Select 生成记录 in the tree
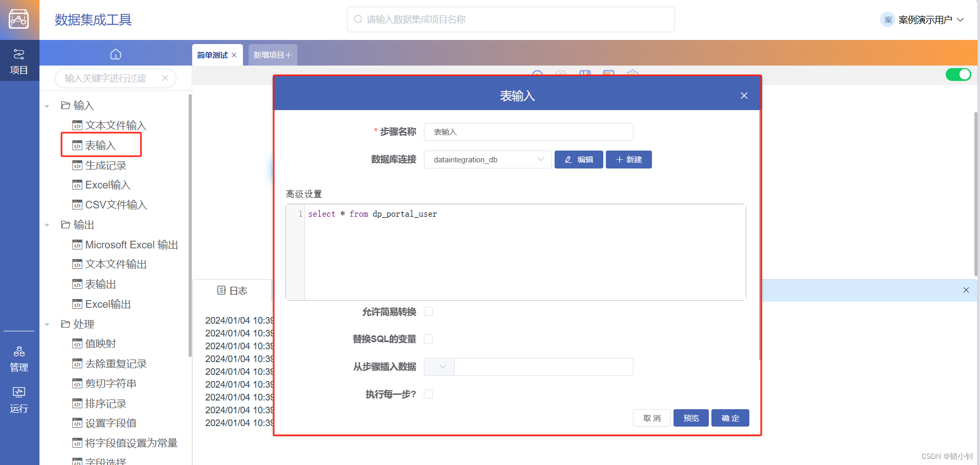The image size is (980, 465). (99, 165)
